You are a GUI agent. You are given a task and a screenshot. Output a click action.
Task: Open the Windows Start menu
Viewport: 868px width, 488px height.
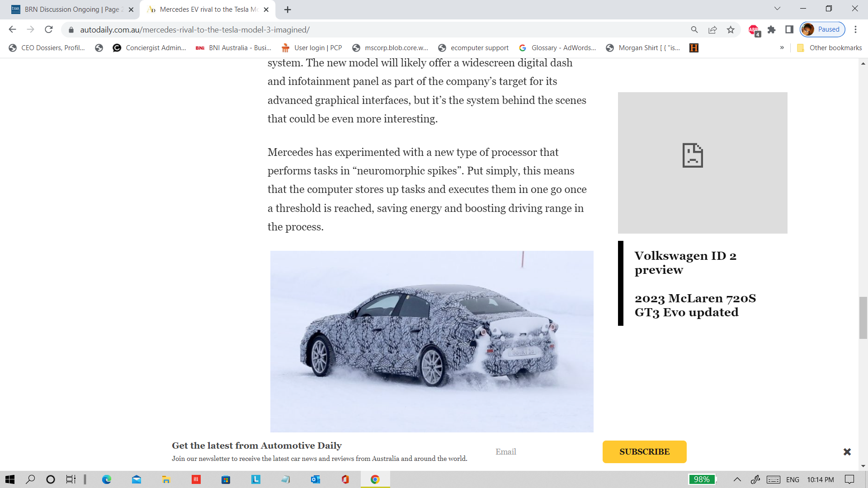point(10,479)
